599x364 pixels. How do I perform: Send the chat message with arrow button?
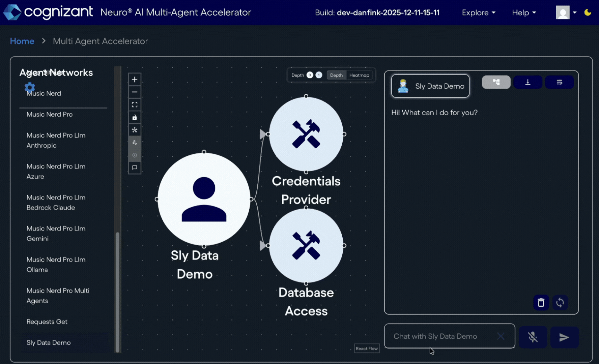[564, 337]
